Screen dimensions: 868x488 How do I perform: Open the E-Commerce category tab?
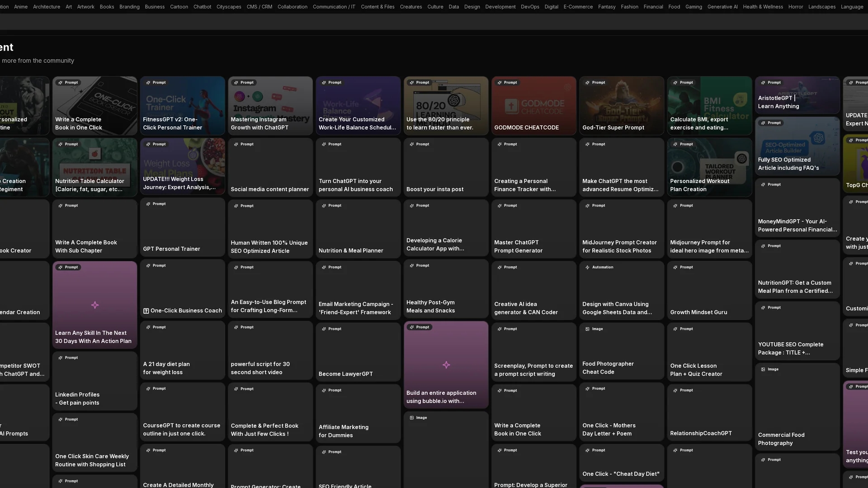pyautogui.click(x=578, y=7)
